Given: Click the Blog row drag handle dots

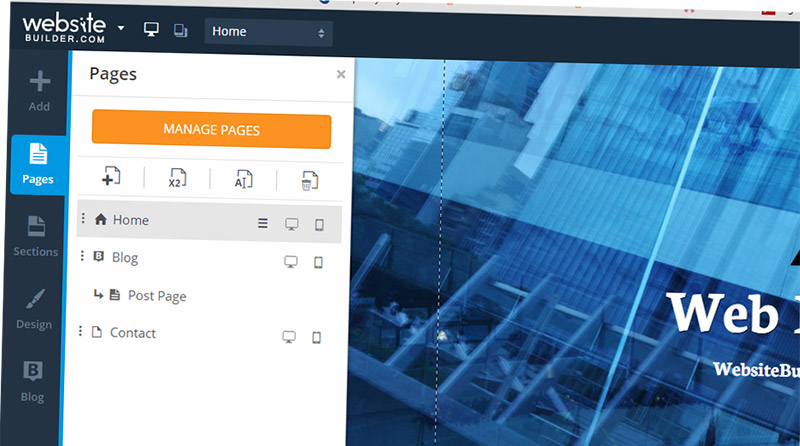Looking at the screenshot, I should [x=82, y=255].
